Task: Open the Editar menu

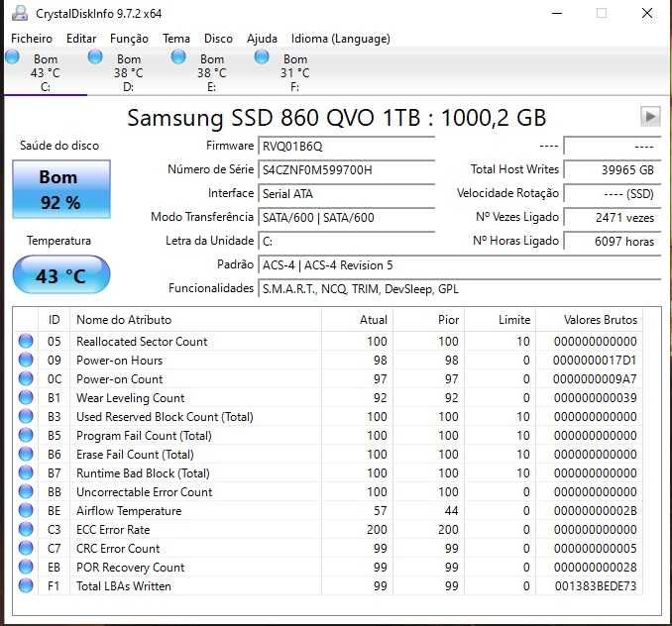Action: pyautogui.click(x=81, y=39)
